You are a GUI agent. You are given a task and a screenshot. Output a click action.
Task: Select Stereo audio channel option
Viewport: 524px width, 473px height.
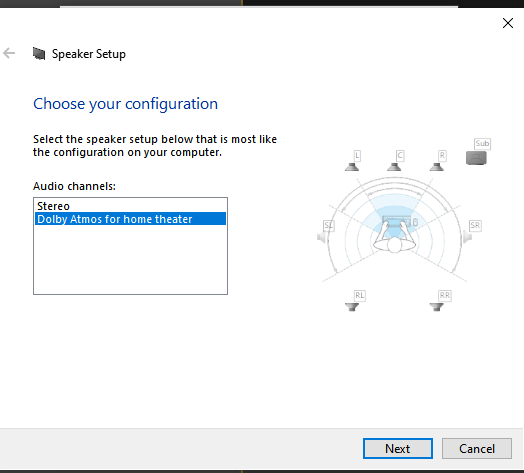click(130, 206)
